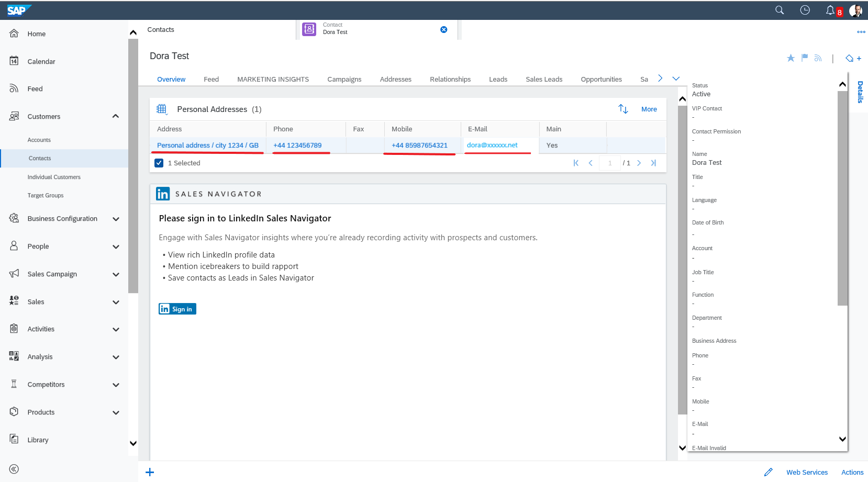Expand the Activities section
The width and height of the screenshot is (868, 482).
[x=116, y=329]
